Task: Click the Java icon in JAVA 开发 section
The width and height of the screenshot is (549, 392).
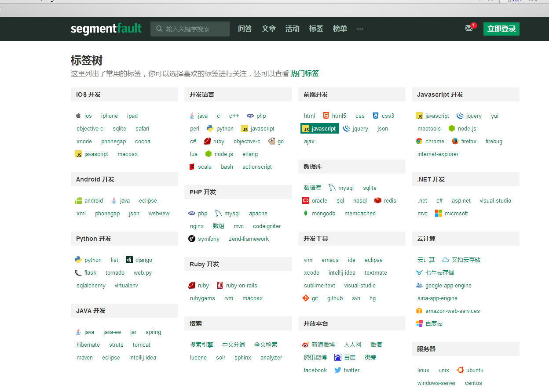Action: [78, 332]
